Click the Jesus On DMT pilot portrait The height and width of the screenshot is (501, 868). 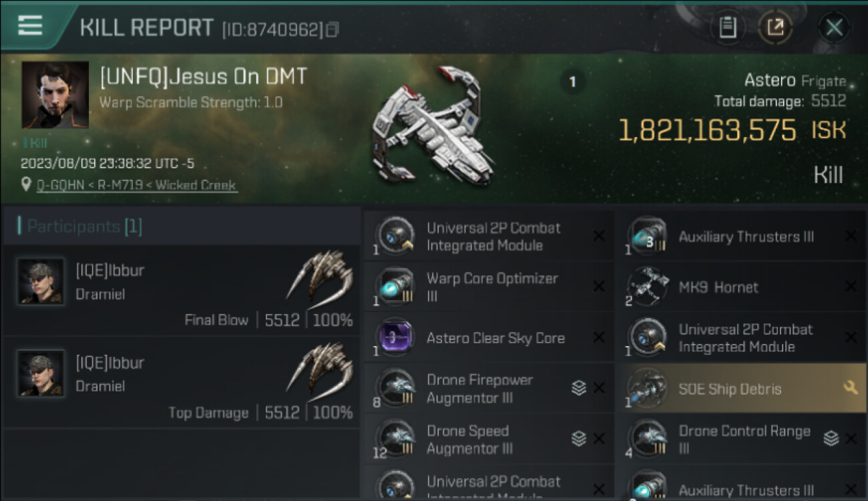pyautogui.click(x=55, y=95)
